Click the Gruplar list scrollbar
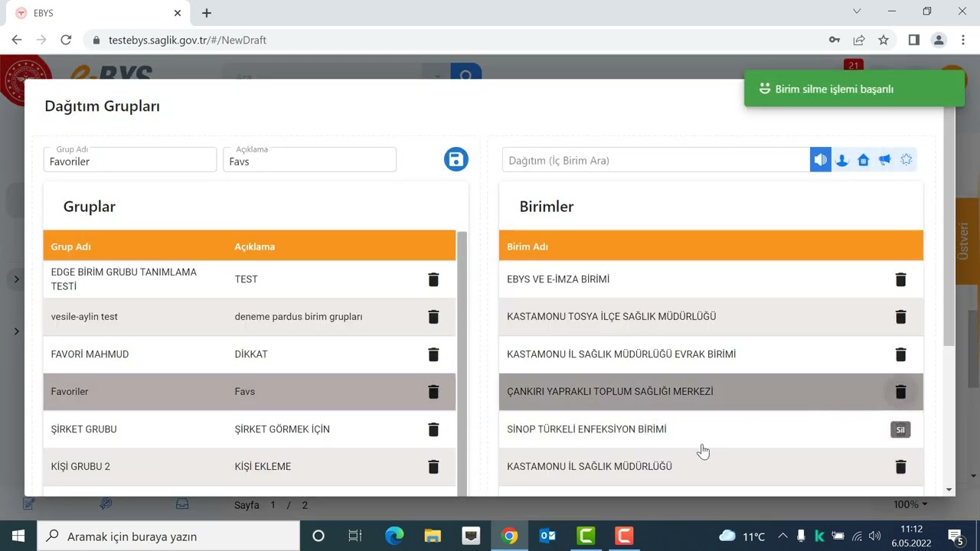The image size is (980, 551). pos(462,364)
